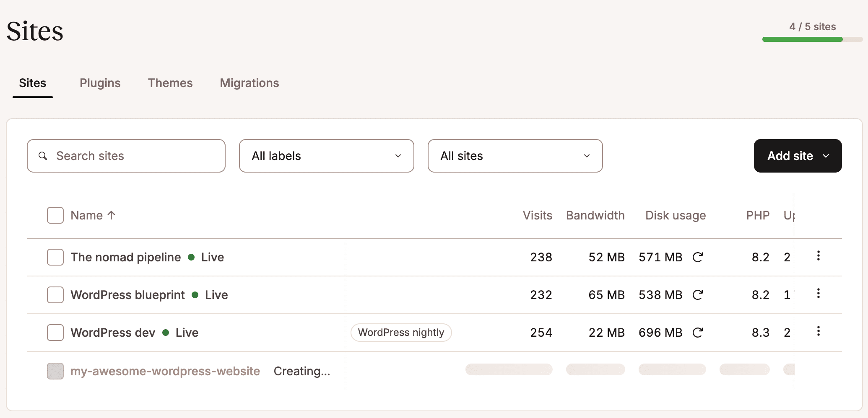Check WordPress dev row checkbox
Screen dimensions: 868x418
[x=55, y=333]
